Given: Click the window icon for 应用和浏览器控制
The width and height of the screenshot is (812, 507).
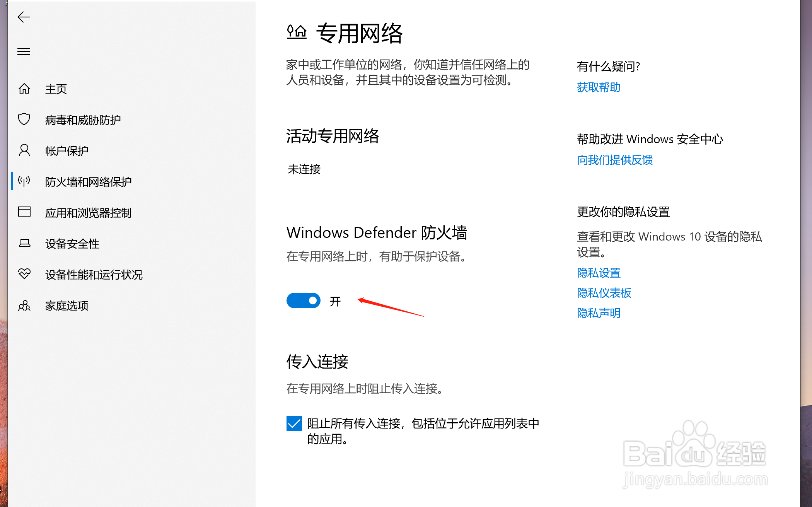Looking at the screenshot, I should point(24,212).
